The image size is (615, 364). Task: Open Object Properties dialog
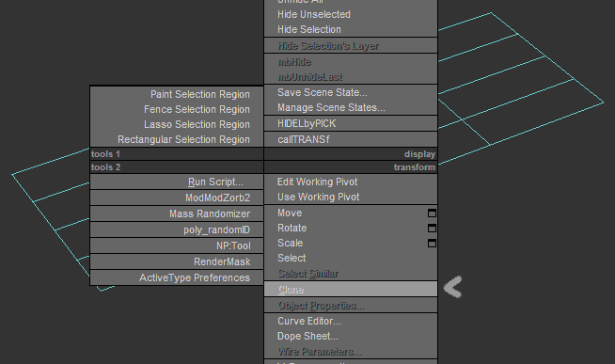click(x=351, y=305)
